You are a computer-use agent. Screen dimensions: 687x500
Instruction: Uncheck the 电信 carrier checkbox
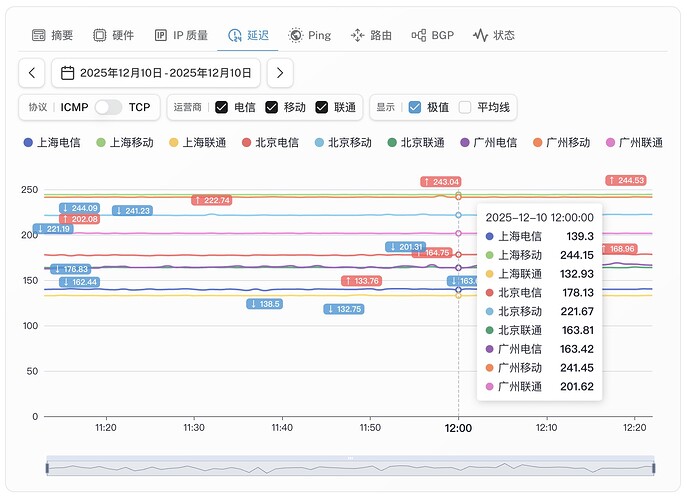tap(221, 107)
